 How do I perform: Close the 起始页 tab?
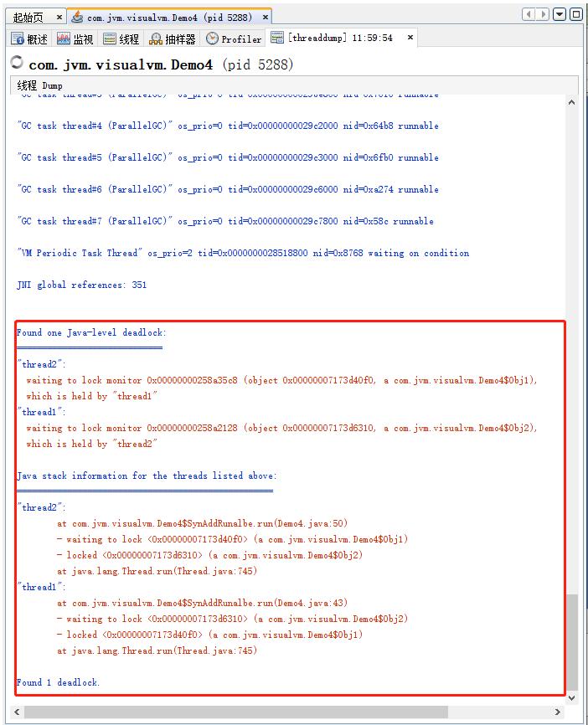coord(59,17)
